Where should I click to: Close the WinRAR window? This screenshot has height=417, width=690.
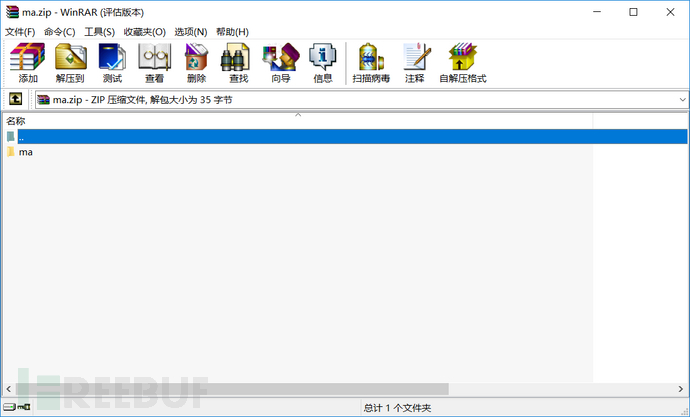click(670, 12)
